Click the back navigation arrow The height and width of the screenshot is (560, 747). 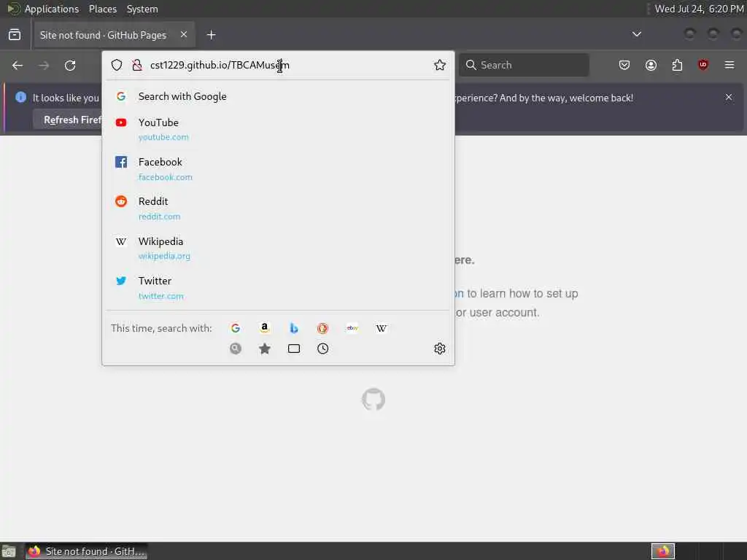18,65
